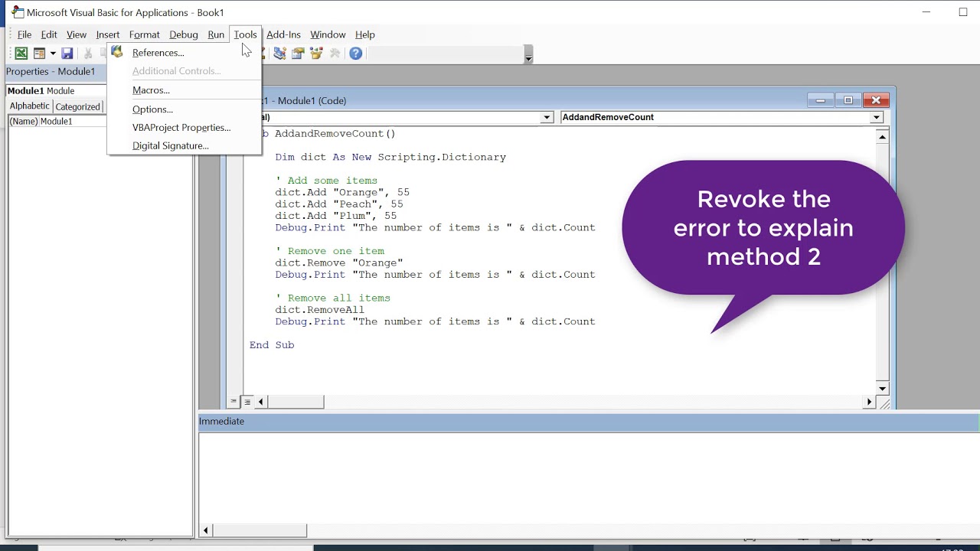Click the dict.Add "Peach", 55 code line

click(339, 204)
